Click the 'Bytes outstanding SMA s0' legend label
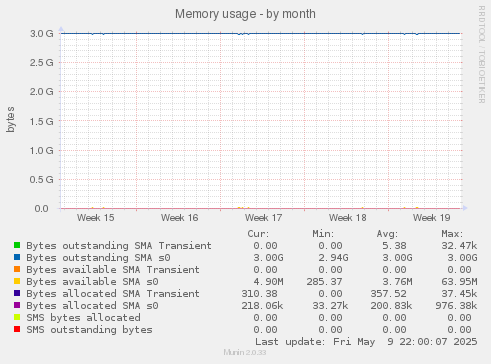The height and width of the screenshot is (364, 491). (98, 258)
